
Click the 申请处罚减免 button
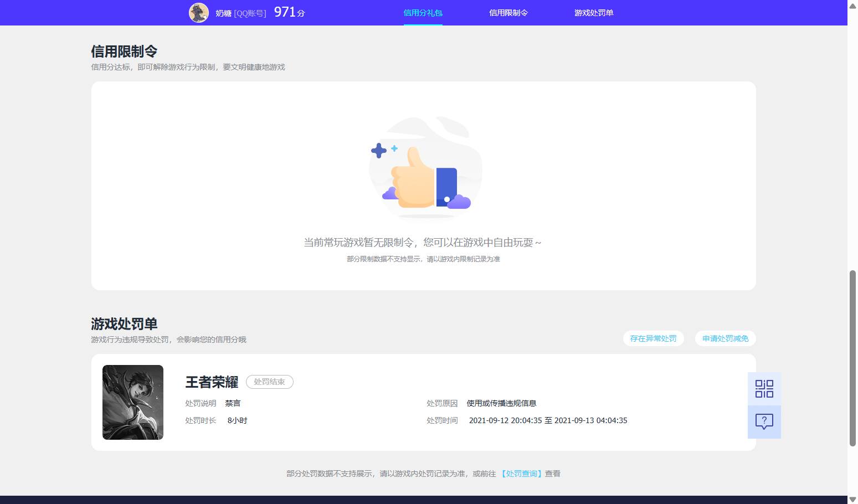click(x=725, y=338)
